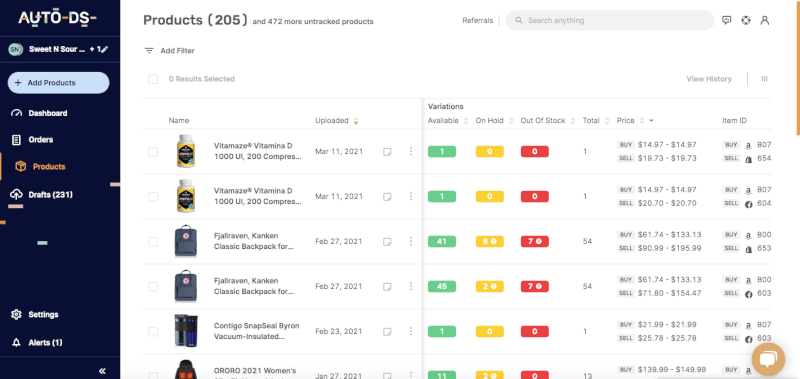800x379 pixels.
Task: Click the Contigo tumbler thumbnail
Action: coord(185,332)
